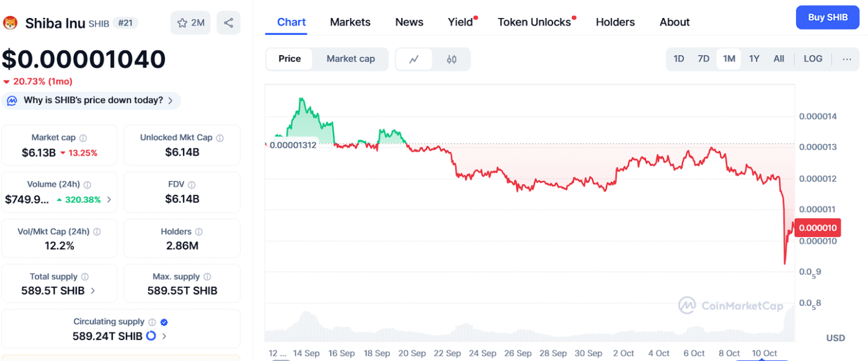Switch to the Markets tab
This screenshot has height=361, width=868.
coord(350,22)
